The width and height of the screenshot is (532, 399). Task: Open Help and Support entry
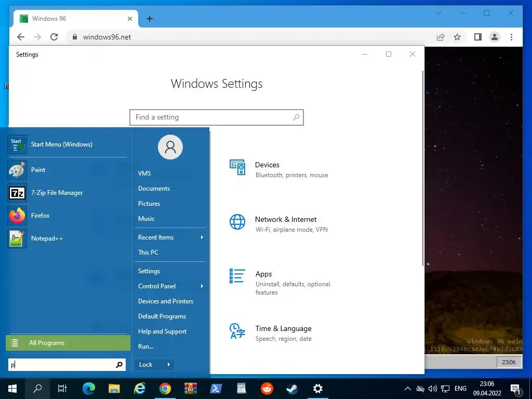click(x=162, y=331)
